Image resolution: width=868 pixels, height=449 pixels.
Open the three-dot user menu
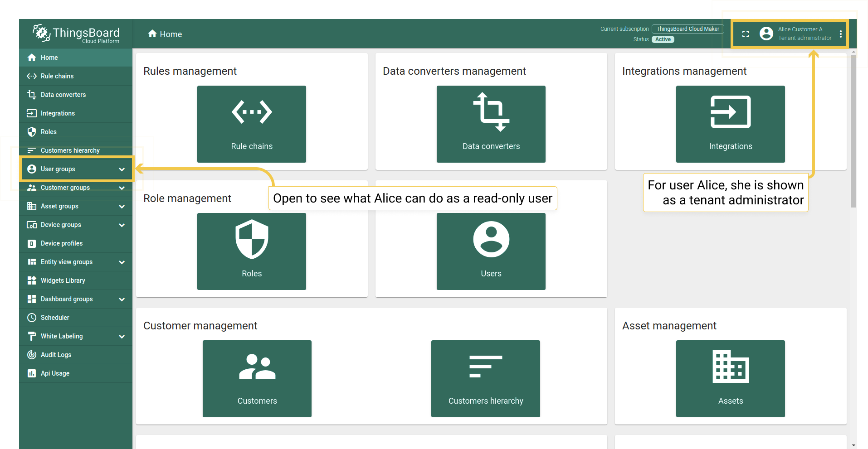(x=840, y=34)
